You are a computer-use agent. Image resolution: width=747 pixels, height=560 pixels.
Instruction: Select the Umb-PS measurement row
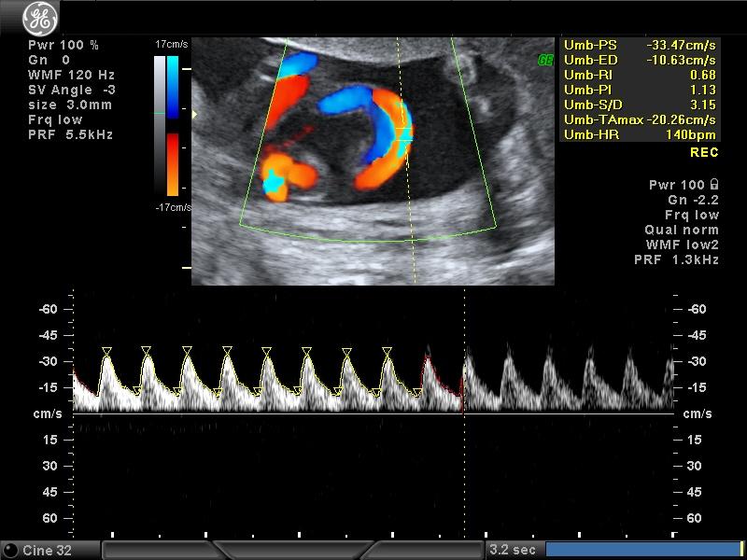click(640, 46)
